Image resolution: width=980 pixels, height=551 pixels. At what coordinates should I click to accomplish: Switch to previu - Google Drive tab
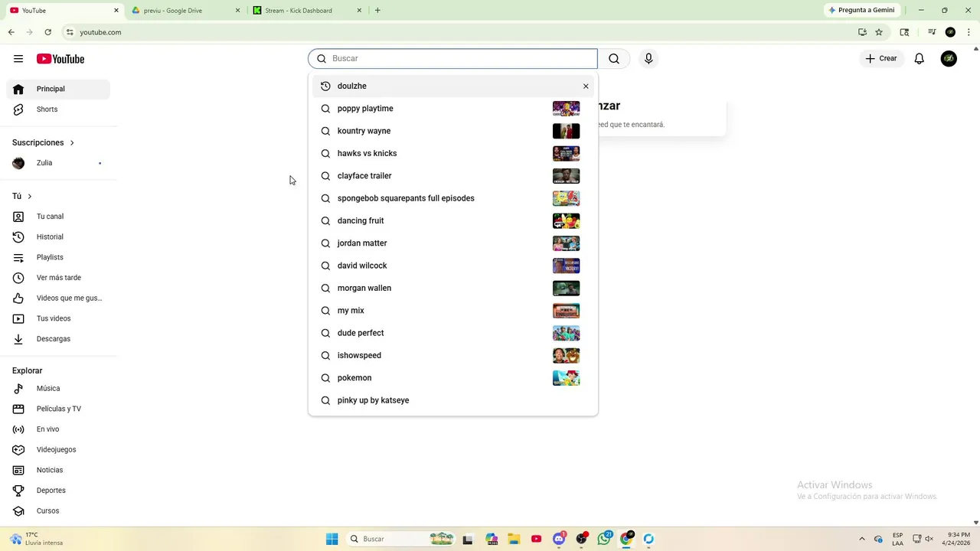pyautogui.click(x=185, y=11)
